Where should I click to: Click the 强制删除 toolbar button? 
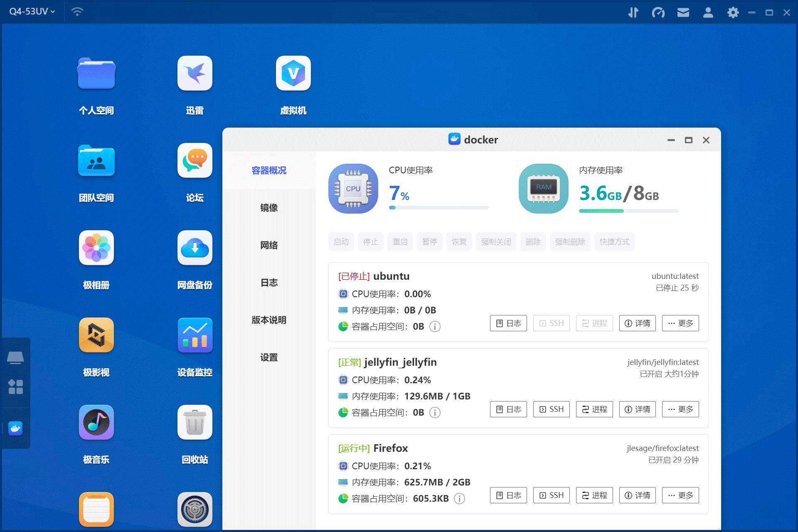point(570,242)
